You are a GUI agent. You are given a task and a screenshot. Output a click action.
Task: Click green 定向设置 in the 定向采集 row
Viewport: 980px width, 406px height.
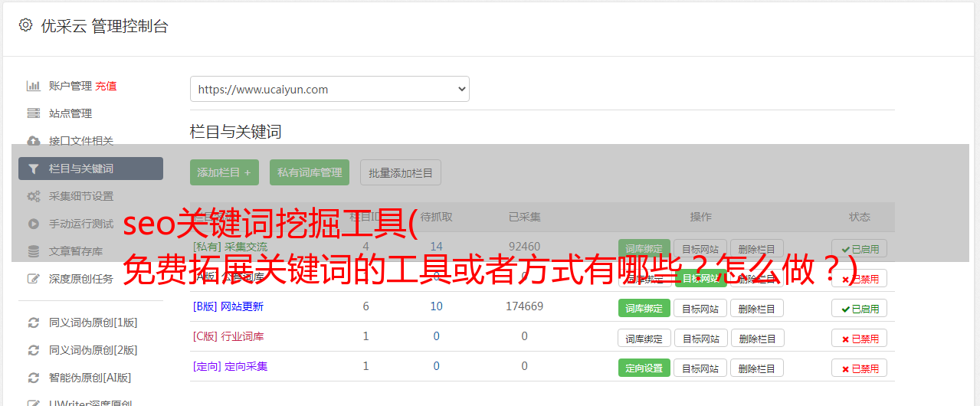(644, 368)
